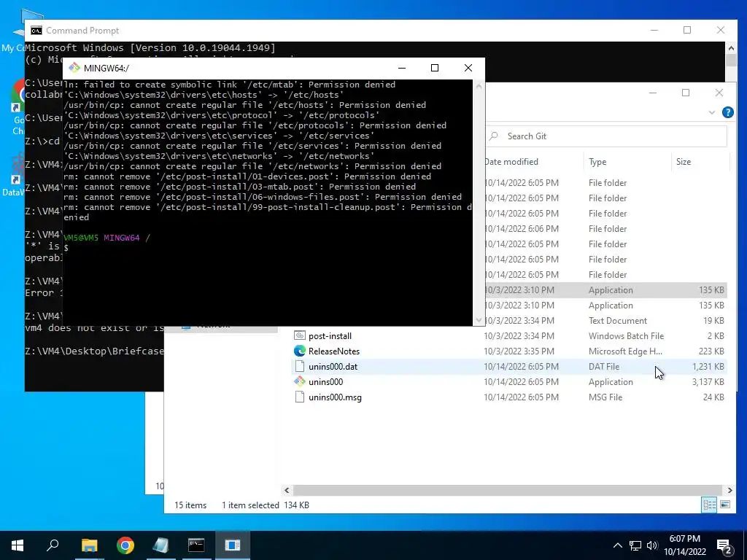This screenshot has width=747, height=560.
Task: Launch Google Chrome from the taskbar
Action: 125,545
